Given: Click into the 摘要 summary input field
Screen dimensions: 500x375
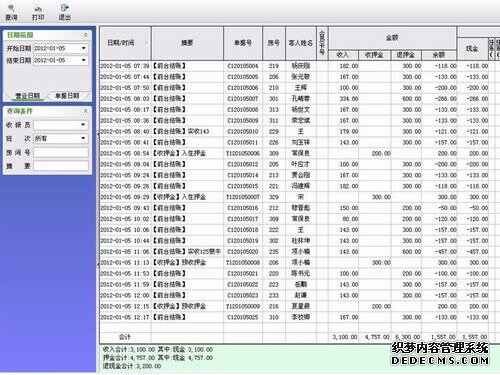Looking at the screenshot, I should (x=61, y=166).
